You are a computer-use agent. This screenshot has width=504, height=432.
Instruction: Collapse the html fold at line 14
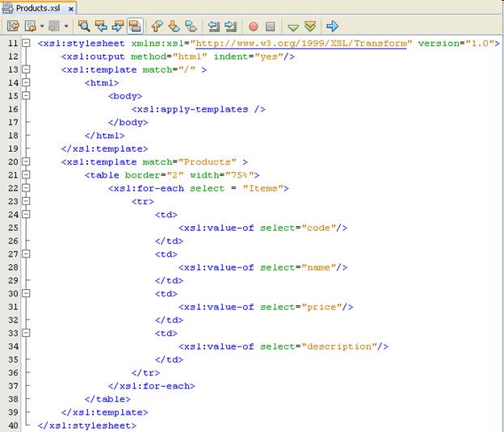pyautogui.click(x=26, y=82)
